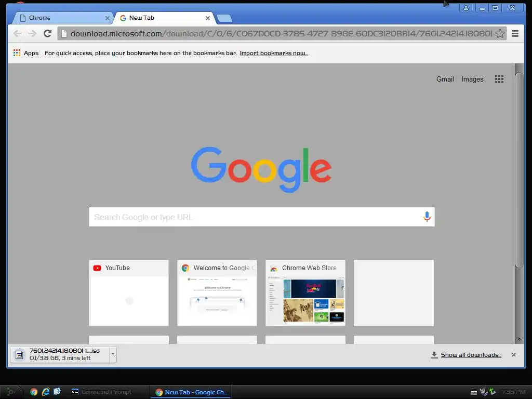This screenshot has height=399, width=532.
Task: Open the volume tray icon
Action: (x=483, y=392)
